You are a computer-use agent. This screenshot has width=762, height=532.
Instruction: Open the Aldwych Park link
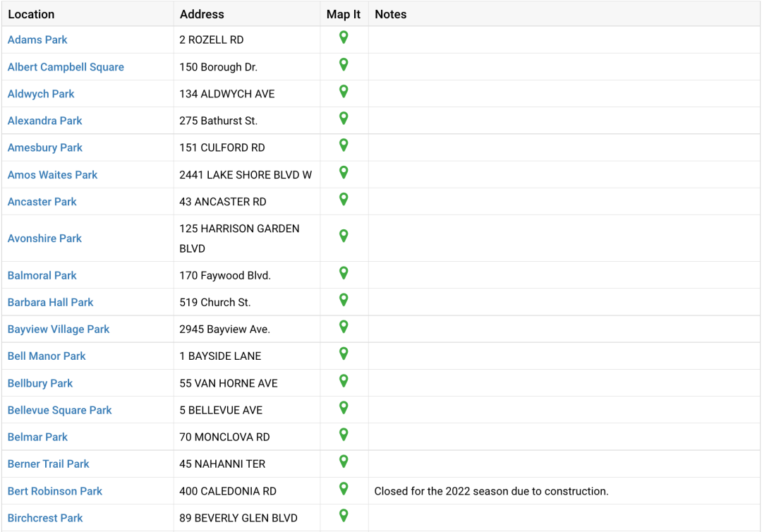pyautogui.click(x=41, y=94)
